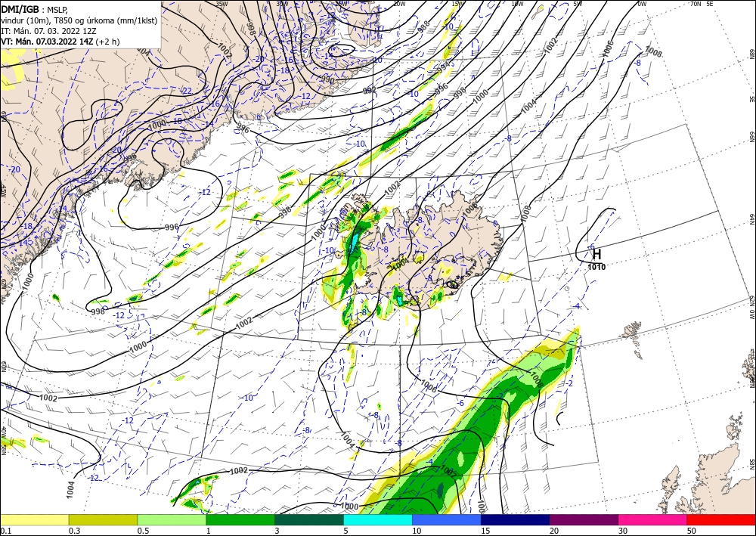Click the 992 isobar label
756x536 pixels.
(x=370, y=90)
